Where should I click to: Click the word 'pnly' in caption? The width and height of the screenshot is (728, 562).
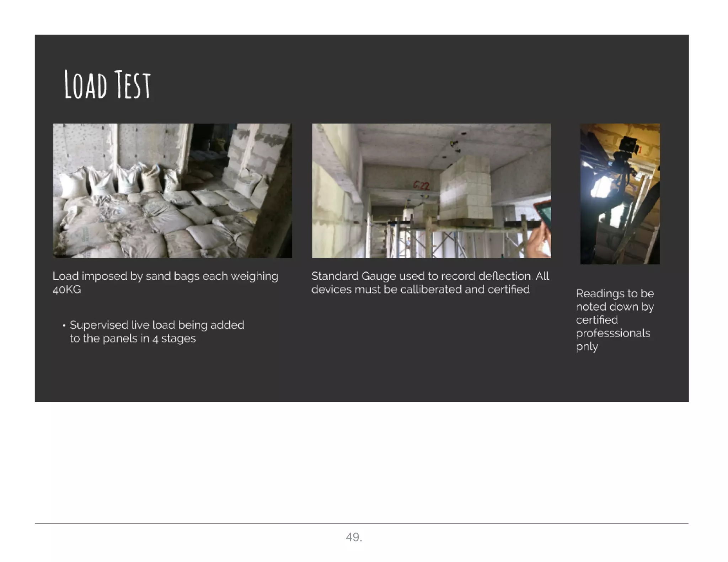[x=587, y=346]
